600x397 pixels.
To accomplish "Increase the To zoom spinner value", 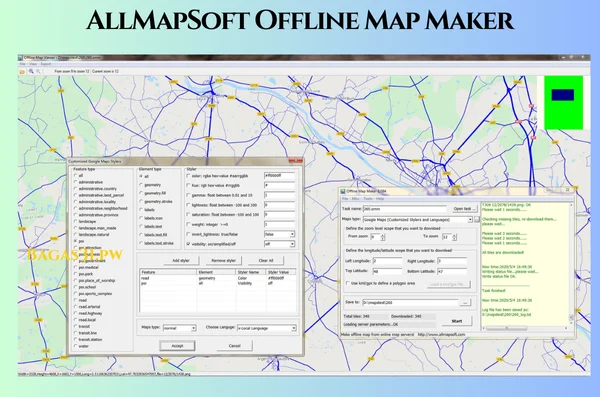I will point(454,235).
